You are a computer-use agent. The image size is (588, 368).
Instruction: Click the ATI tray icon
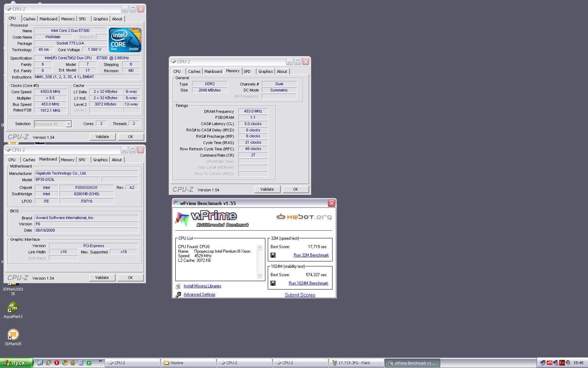click(549, 363)
